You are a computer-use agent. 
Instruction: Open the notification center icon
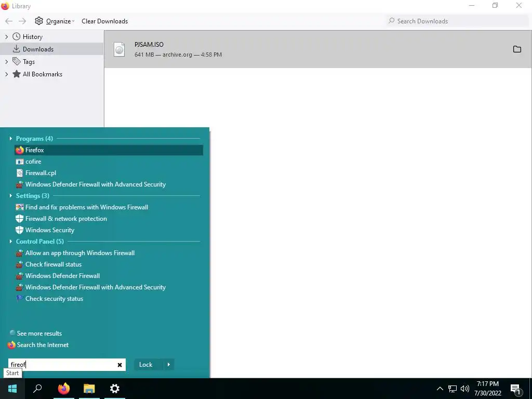click(x=515, y=389)
